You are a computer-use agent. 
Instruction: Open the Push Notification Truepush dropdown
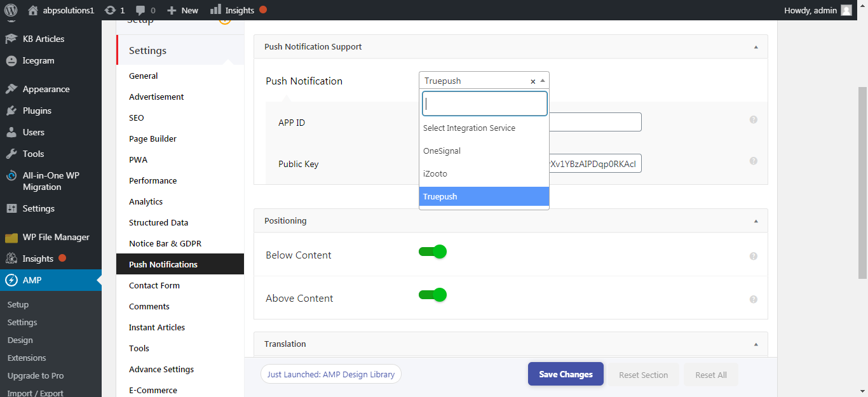[x=484, y=81]
